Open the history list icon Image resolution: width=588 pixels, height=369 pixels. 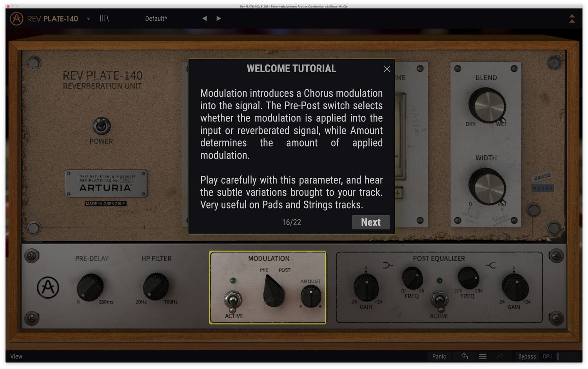click(x=483, y=356)
